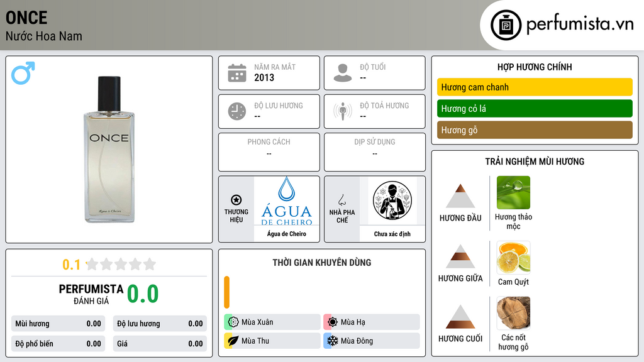Click the Mùa Đông snowflake icon

333,341
